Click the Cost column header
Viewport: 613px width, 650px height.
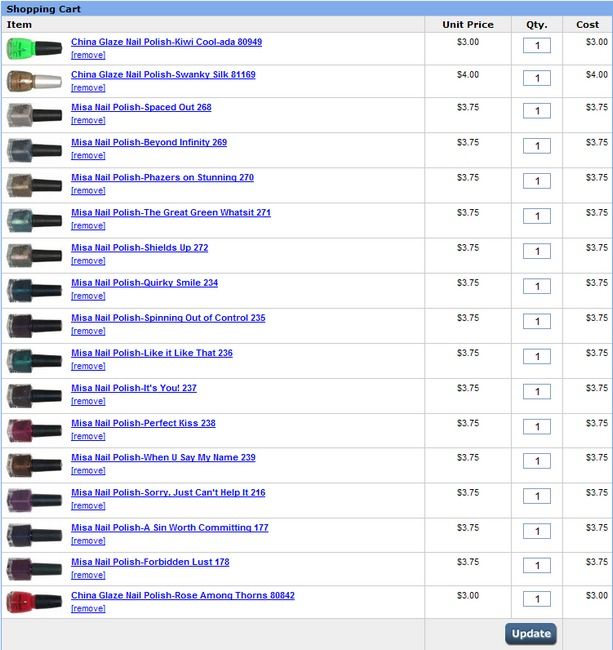coord(587,25)
